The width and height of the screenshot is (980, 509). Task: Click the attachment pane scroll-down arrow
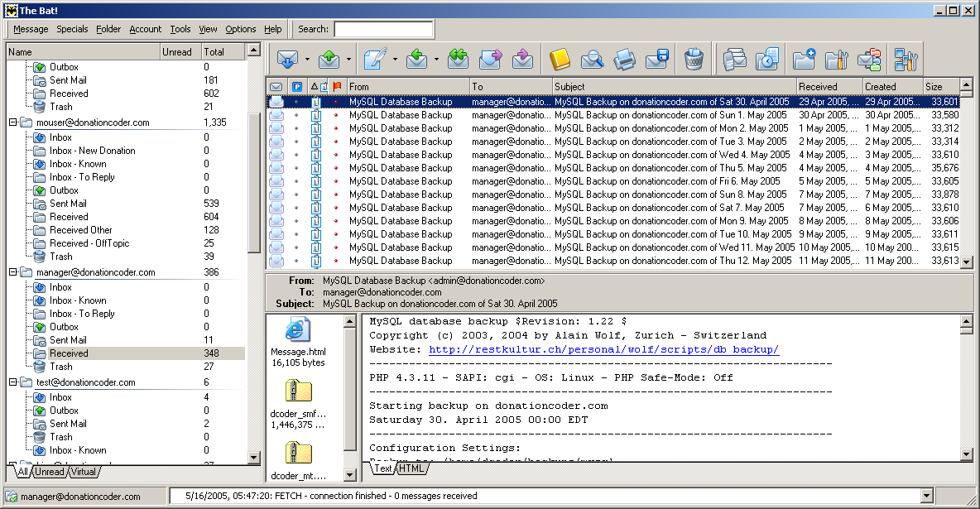350,475
